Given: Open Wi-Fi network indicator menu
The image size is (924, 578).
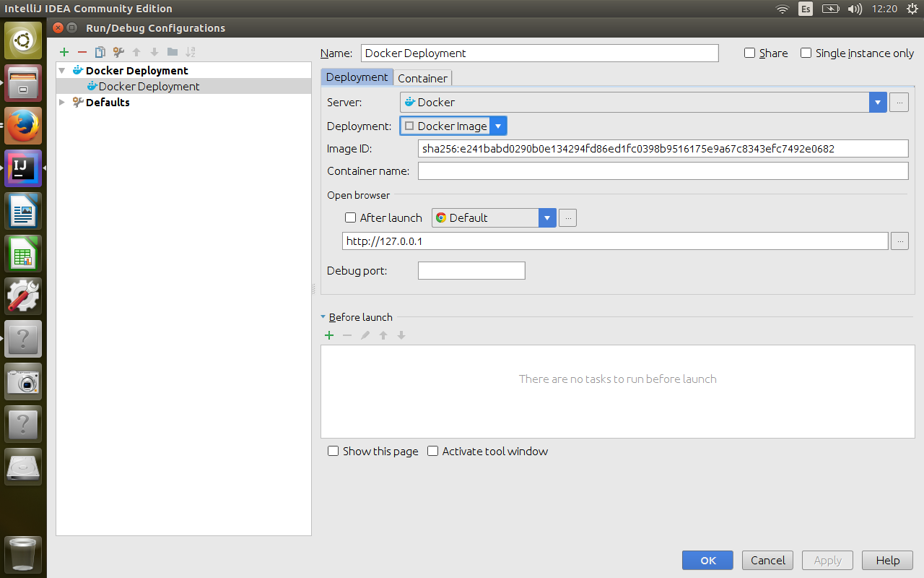Looking at the screenshot, I should point(783,9).
